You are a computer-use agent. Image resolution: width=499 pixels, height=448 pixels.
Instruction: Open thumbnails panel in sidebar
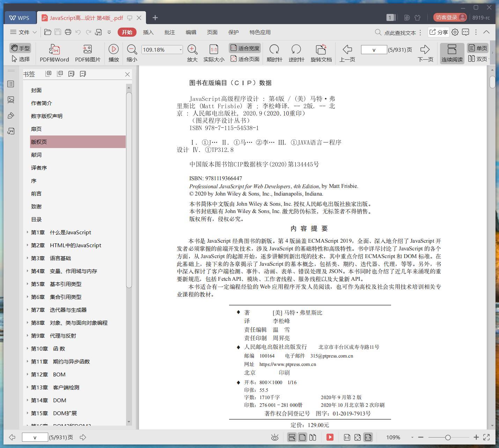point(11,100)
